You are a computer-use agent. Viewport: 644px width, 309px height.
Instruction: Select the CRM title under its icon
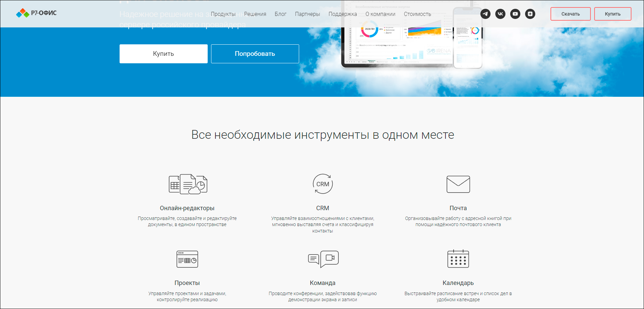tap(323, 208)
